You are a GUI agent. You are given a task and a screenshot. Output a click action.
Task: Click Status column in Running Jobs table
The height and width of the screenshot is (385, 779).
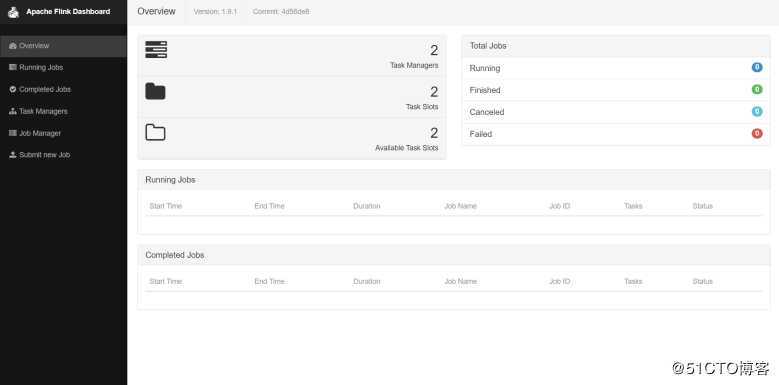[702, 206]
